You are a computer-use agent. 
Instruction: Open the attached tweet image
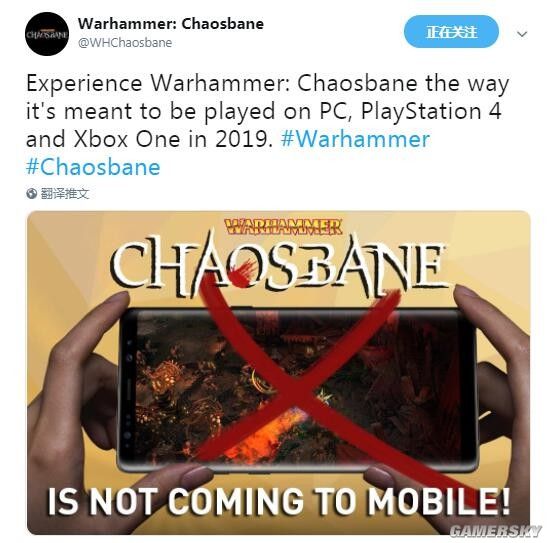[x=279, y=372]
